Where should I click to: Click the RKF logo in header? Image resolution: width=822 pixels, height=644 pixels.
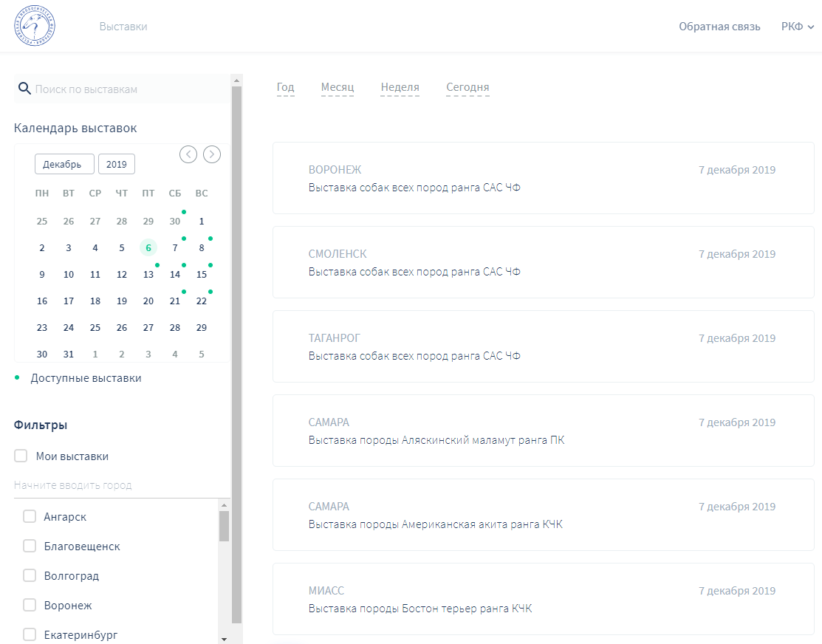pyautogui.click(x=34, y=27)
